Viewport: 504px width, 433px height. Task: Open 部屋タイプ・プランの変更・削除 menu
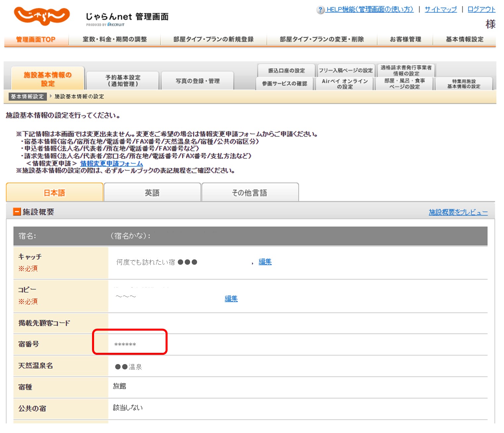tap(322, 39)
